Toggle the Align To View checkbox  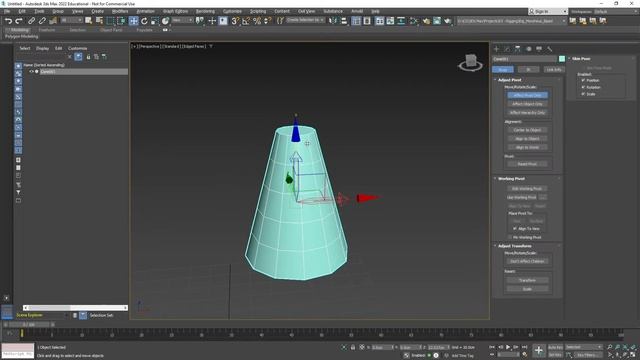point(515,229)
